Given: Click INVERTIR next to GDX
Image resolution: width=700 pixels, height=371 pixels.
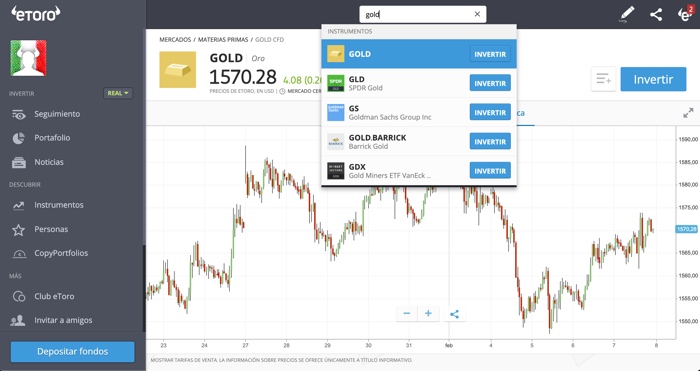Looking at the screenshot, I should (490, 171).
